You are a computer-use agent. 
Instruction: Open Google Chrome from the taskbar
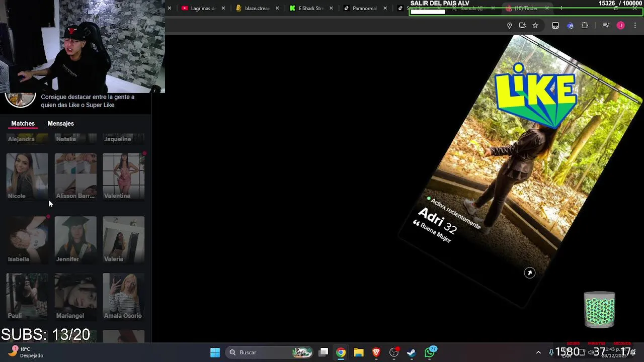pyautogui.click(x=341, y=352)
